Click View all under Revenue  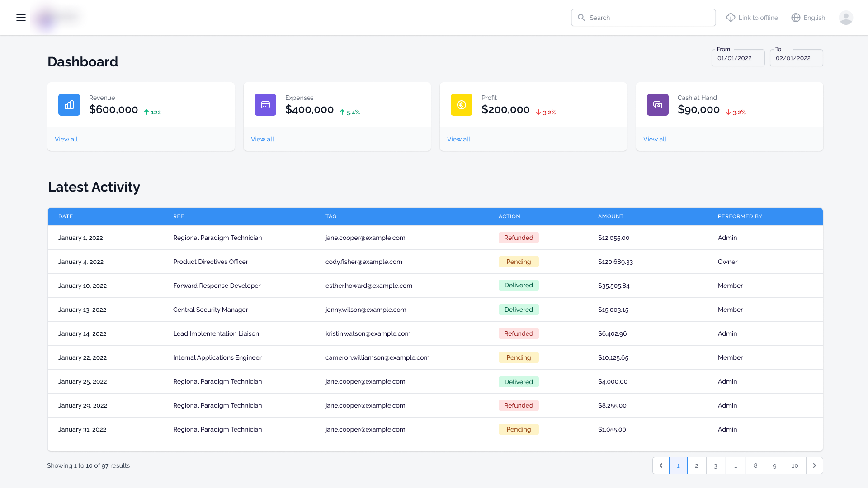pyautogui.click(x=66, y=139)
